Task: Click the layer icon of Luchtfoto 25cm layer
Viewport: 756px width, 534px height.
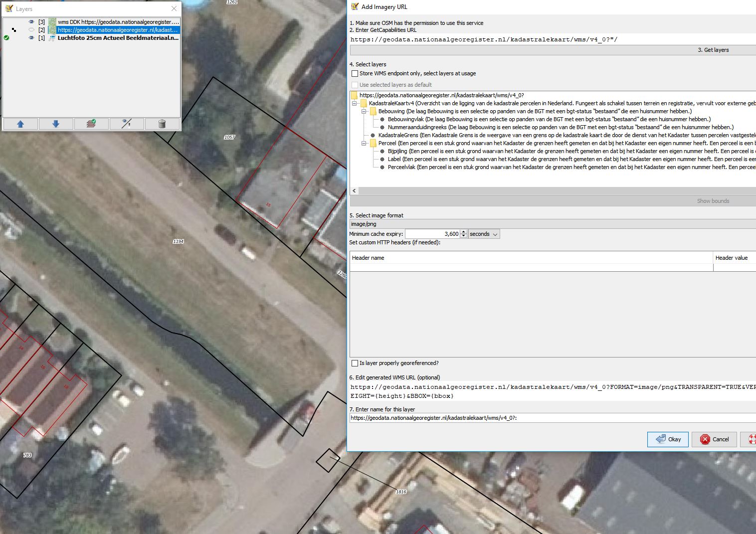Action: pos(52,38)
